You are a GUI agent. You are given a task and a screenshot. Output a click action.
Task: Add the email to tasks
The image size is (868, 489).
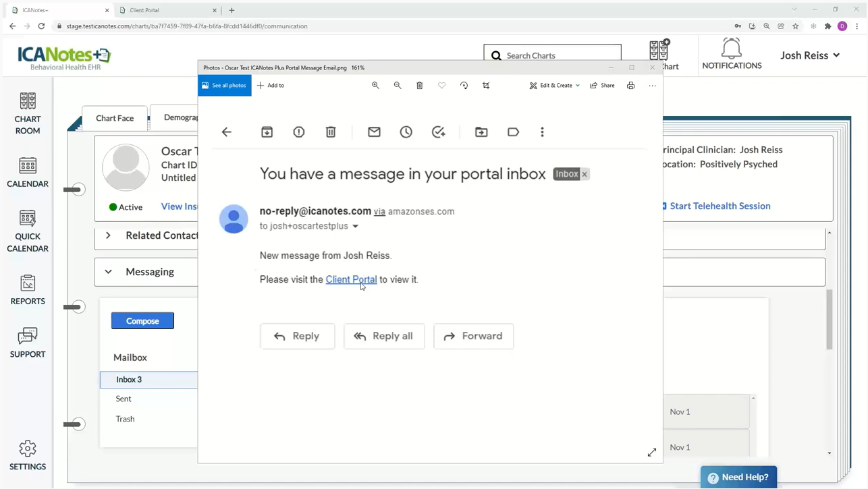[x=439, y=132]
